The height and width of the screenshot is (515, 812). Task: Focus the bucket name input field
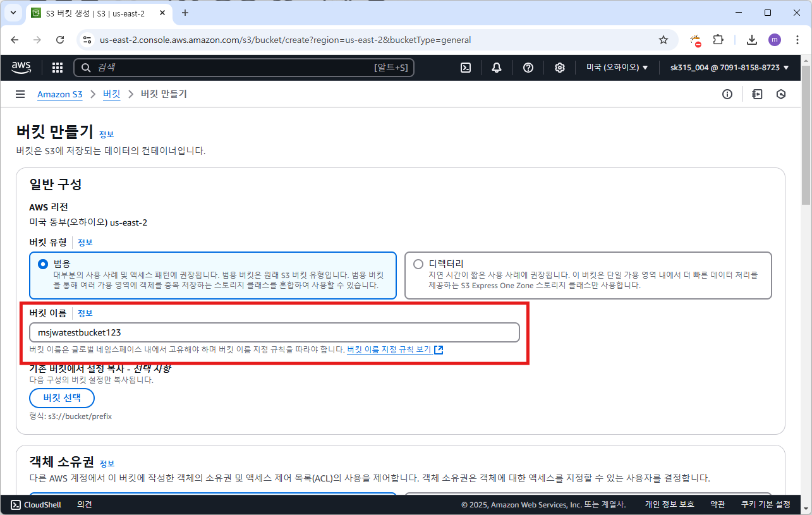click(x=274, y=332)
